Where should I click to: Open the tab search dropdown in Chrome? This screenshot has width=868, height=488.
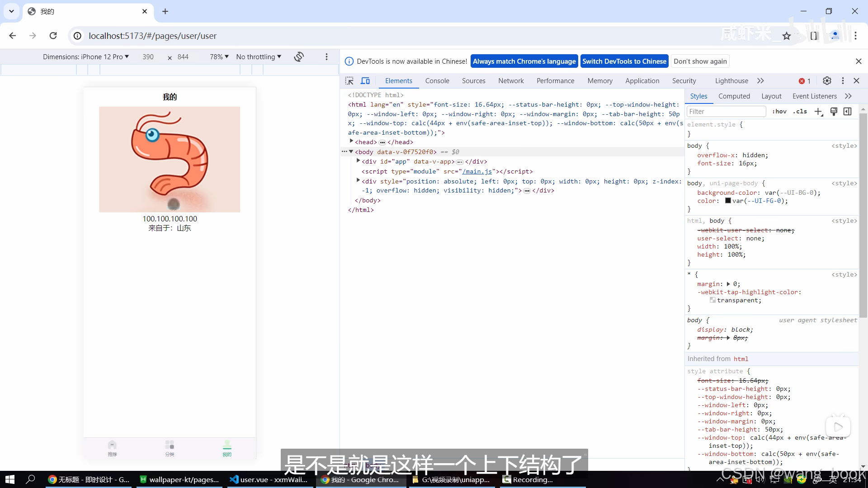point(11,11)
